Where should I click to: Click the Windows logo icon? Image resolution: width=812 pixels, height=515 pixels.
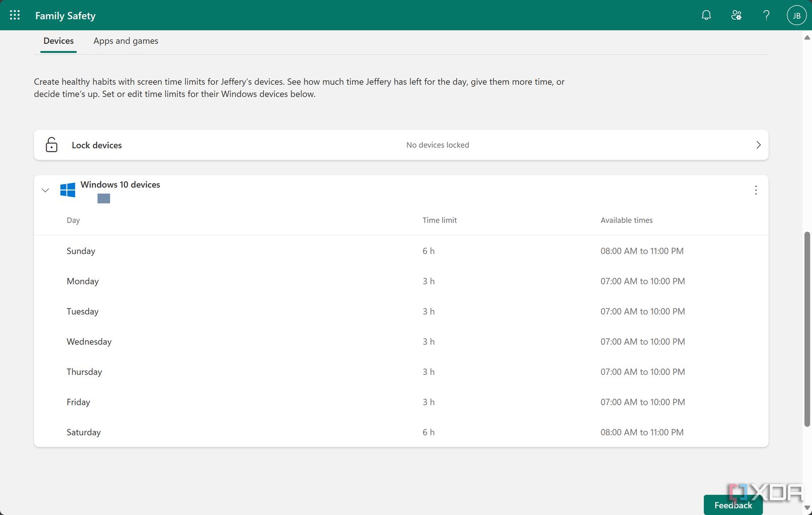[67, 190]
